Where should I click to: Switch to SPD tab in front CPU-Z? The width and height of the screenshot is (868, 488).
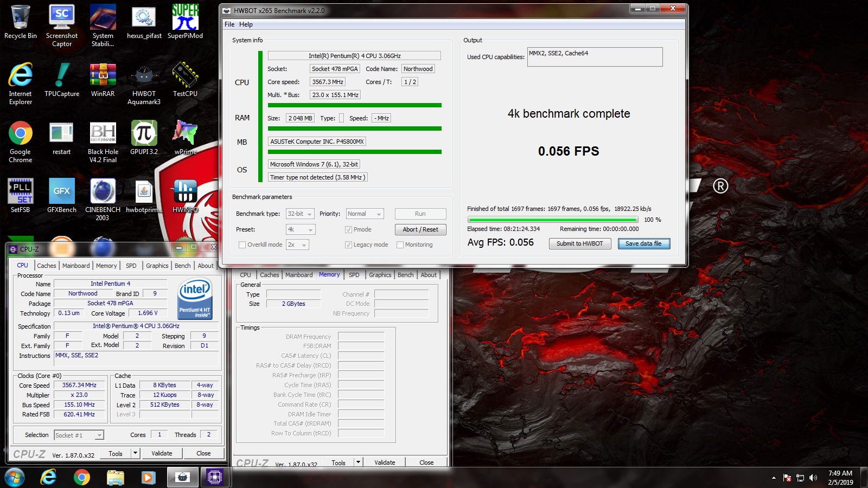(x=131, y=266)
